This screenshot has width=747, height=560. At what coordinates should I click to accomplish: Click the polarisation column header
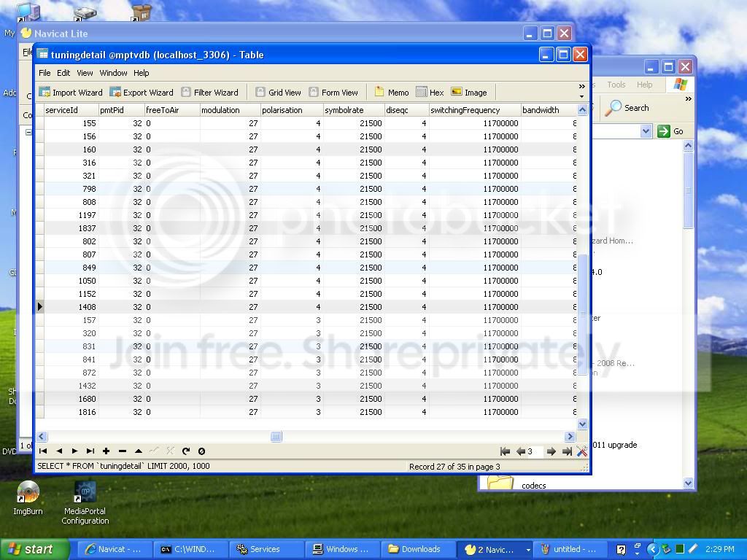292,110
